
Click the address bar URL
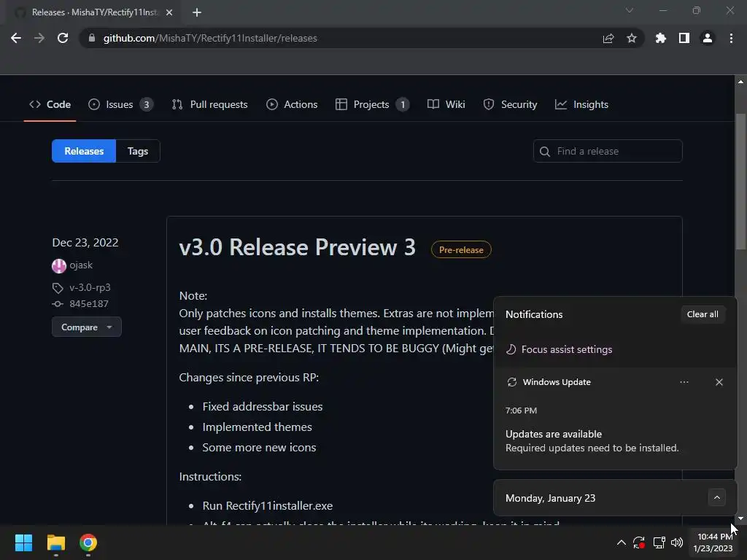pos(210,38)
